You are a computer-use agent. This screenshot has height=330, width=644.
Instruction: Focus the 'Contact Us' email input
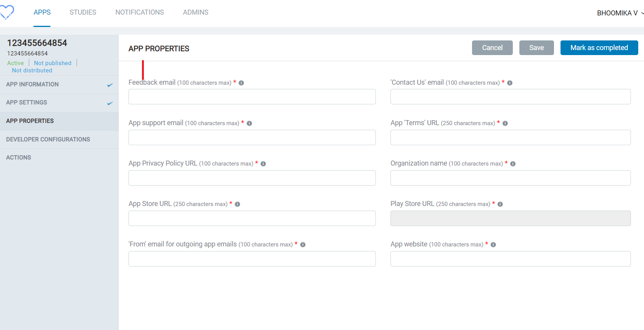pos(511,97)
